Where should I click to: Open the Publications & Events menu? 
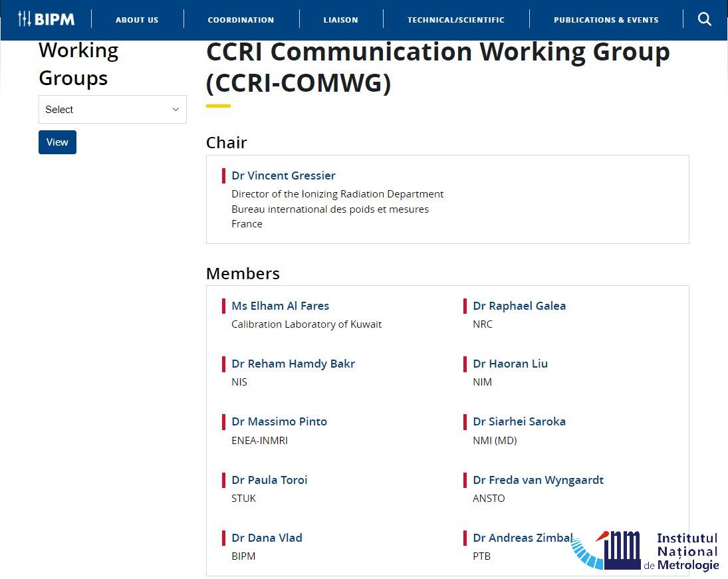tap(606, 19)
